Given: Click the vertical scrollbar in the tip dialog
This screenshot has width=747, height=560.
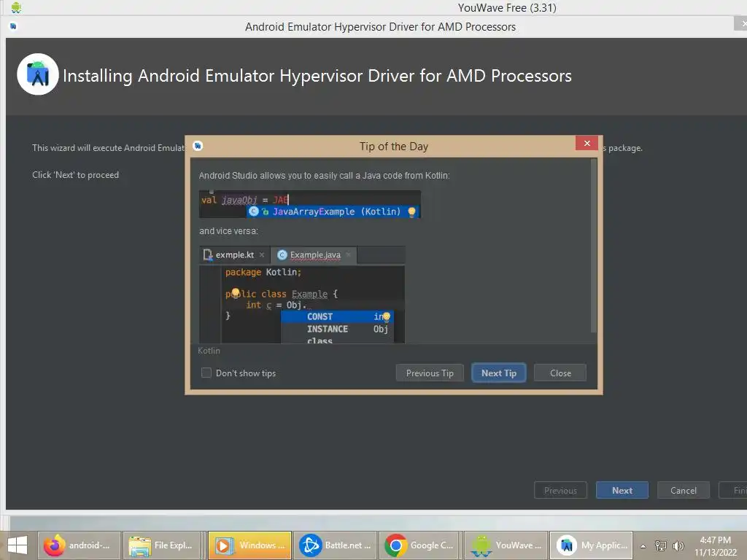Looking at the screenshot, I should tap(593, 245).
